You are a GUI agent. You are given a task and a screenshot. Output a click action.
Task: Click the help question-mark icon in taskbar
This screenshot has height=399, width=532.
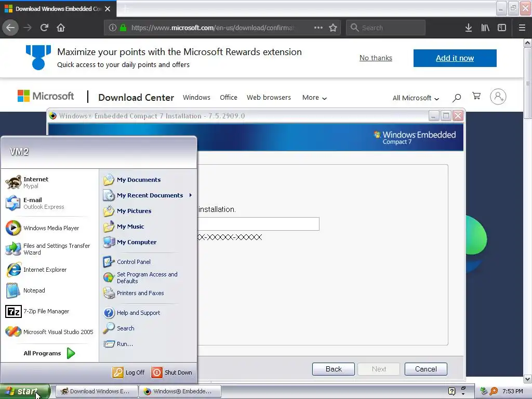coord(452,392)
